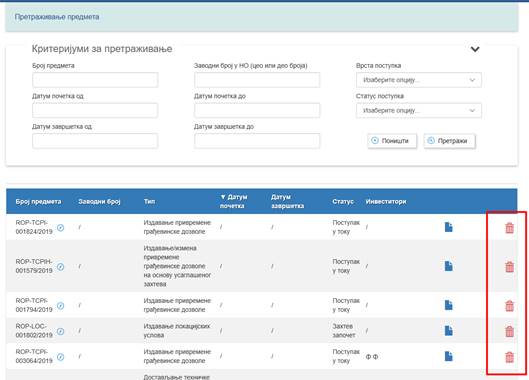Delete case ROP-LOC-001802/2019 with trash icon
529x380 pixels.
[509, 331]
